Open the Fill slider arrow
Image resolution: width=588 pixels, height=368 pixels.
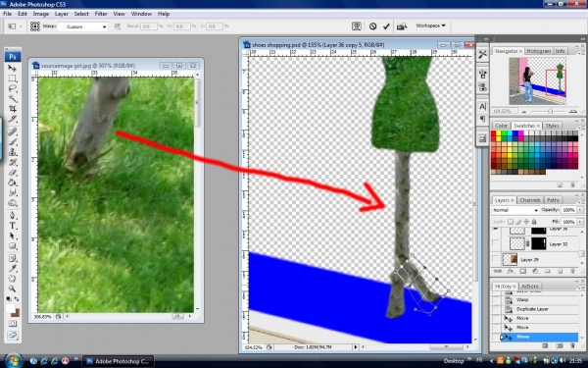pyautogui.click(x=580, y=222)
